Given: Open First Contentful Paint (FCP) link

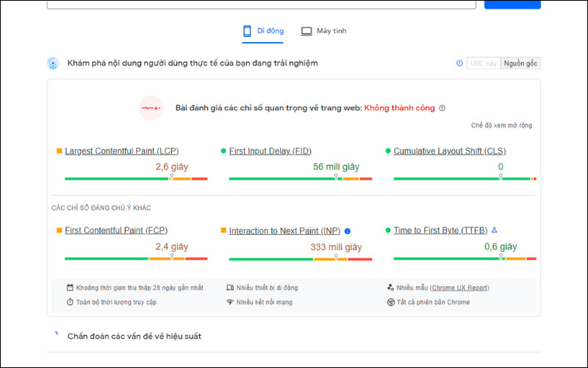Looking at the screenshot, I should 116,230.
